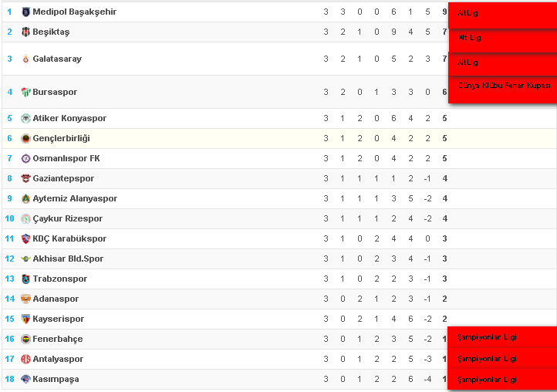Click the Gençlerbirliği club badge
557x392 pixels.
[x=25, y=139]
